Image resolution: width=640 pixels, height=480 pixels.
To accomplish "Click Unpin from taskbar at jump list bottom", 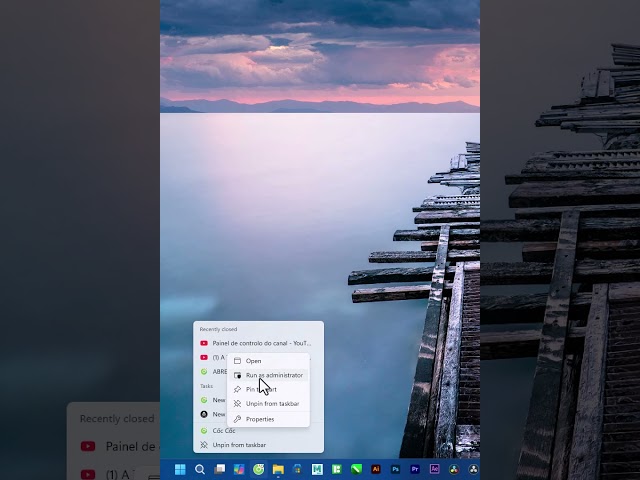I will tap(258, 445).
